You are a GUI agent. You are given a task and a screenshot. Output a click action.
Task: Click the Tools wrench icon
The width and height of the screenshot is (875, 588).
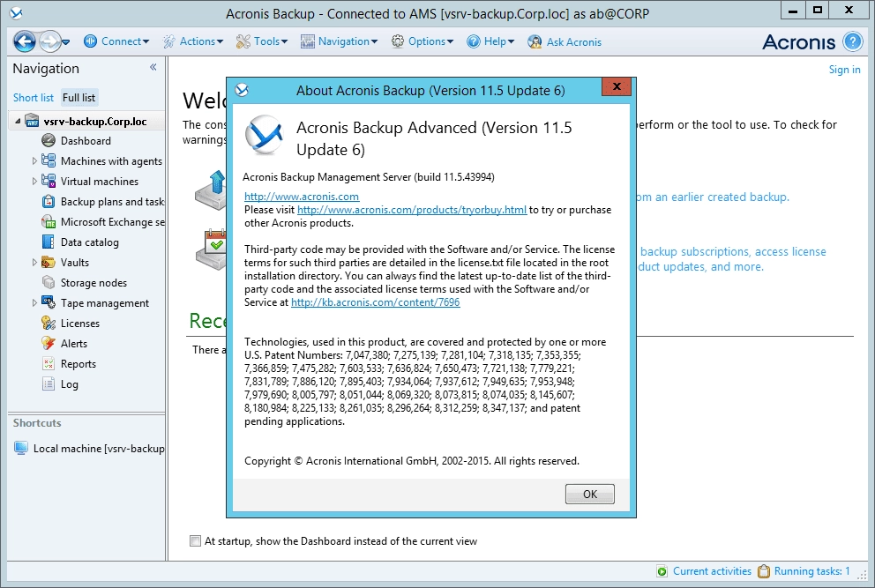click(x=243, y=41)
